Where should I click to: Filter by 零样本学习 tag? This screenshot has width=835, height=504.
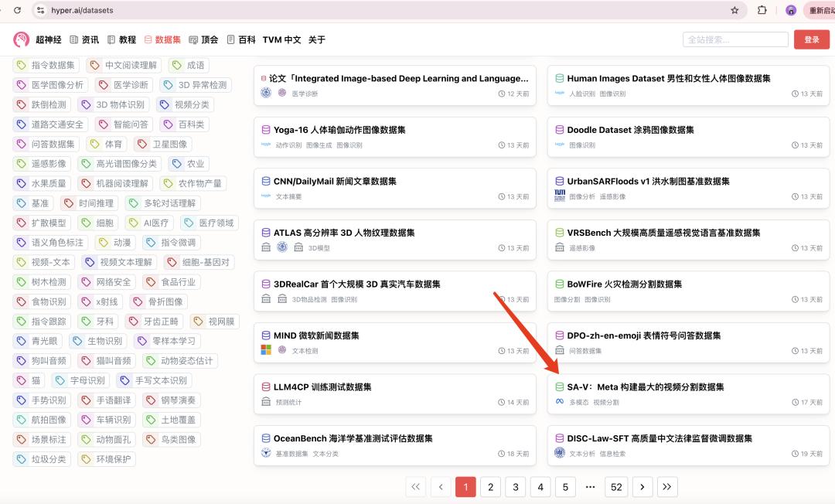167,341
